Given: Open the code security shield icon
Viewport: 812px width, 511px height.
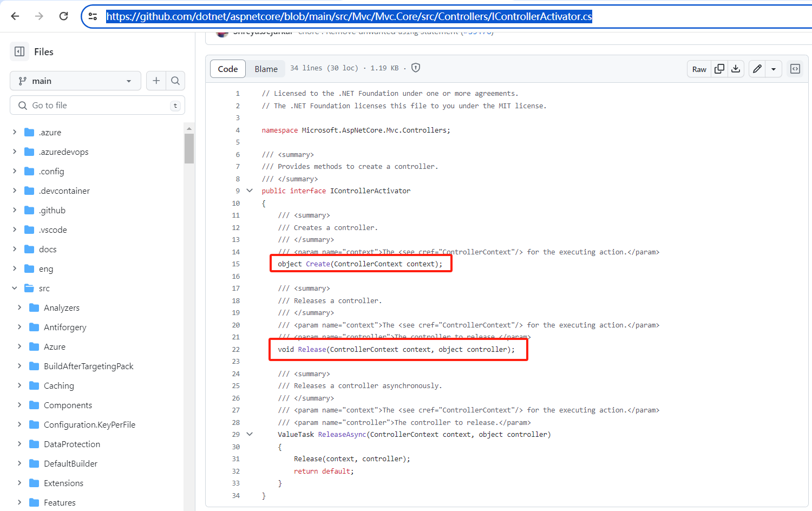Looking at the screenshot, I should 416,68.
